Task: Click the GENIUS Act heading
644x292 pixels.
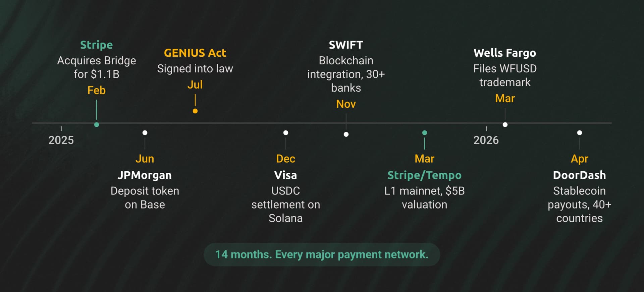Action: coord(195,53)
